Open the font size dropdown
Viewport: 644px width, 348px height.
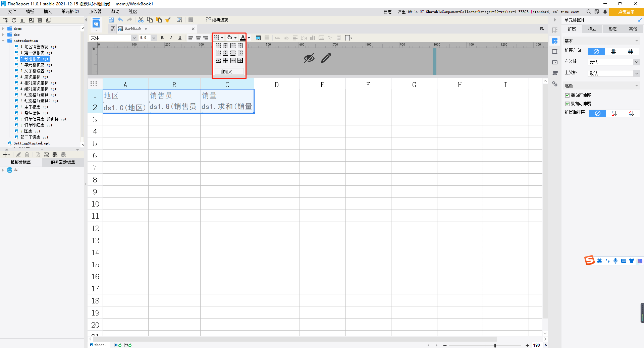(154, 38)
